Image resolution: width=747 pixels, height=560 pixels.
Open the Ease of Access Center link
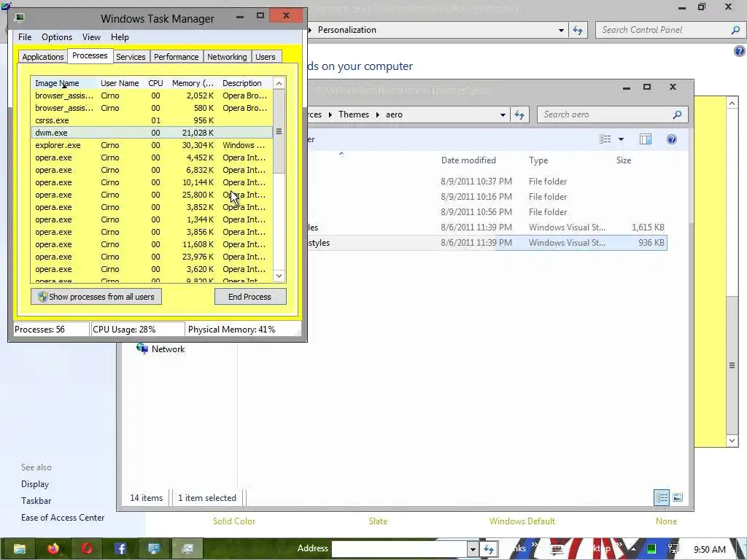[63, 518]
